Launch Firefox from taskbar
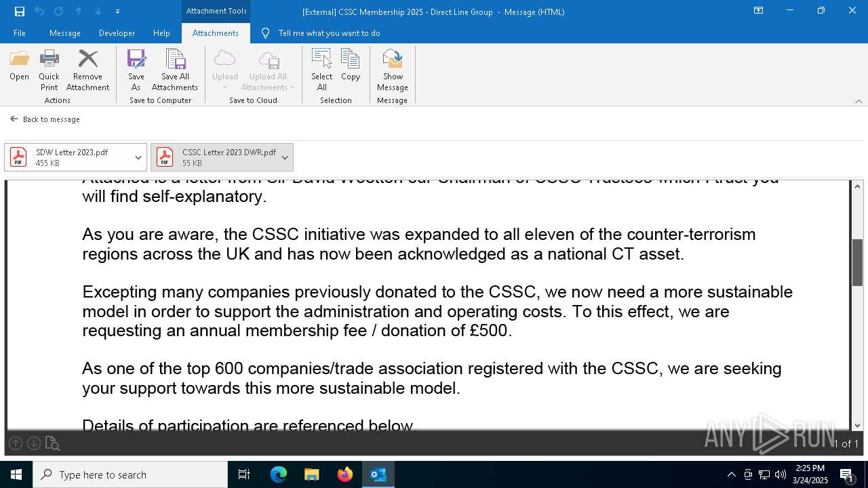868x488 pixels. point(345,474)
